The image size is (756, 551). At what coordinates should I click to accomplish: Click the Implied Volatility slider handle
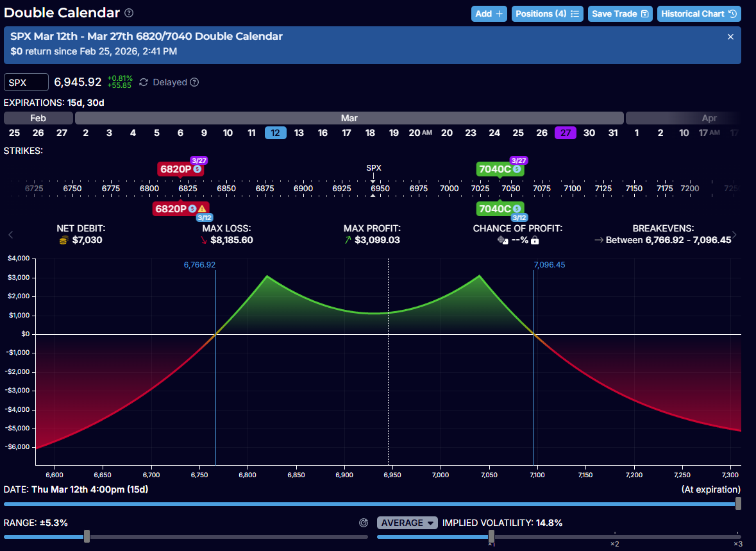[491, 536]
